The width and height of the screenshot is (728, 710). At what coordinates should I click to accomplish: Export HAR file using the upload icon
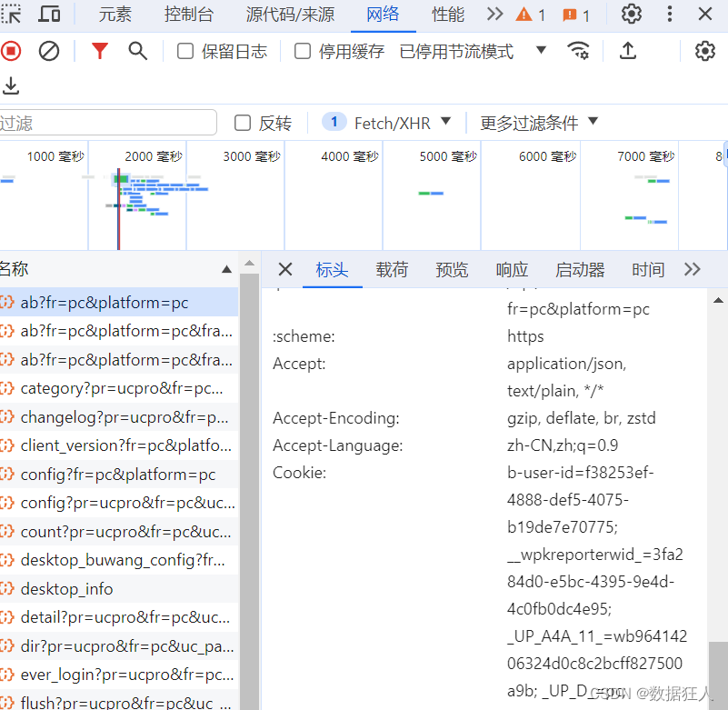click(x=628, y=51)
